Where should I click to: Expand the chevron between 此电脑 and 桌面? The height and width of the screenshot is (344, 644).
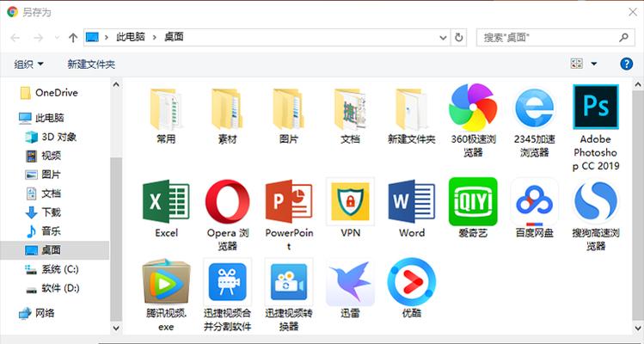coord(155,37)
